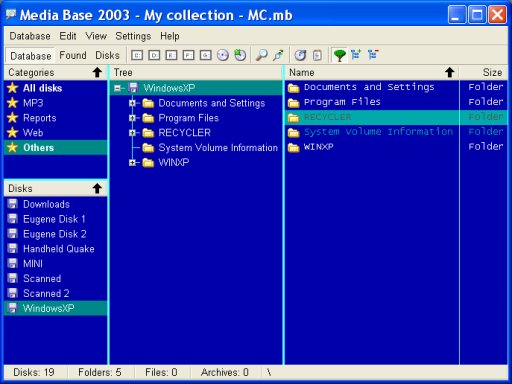Click the Folders: 5 status entry
The height and width of the screenshot is (384, 512).
click(x=100, y=372)
